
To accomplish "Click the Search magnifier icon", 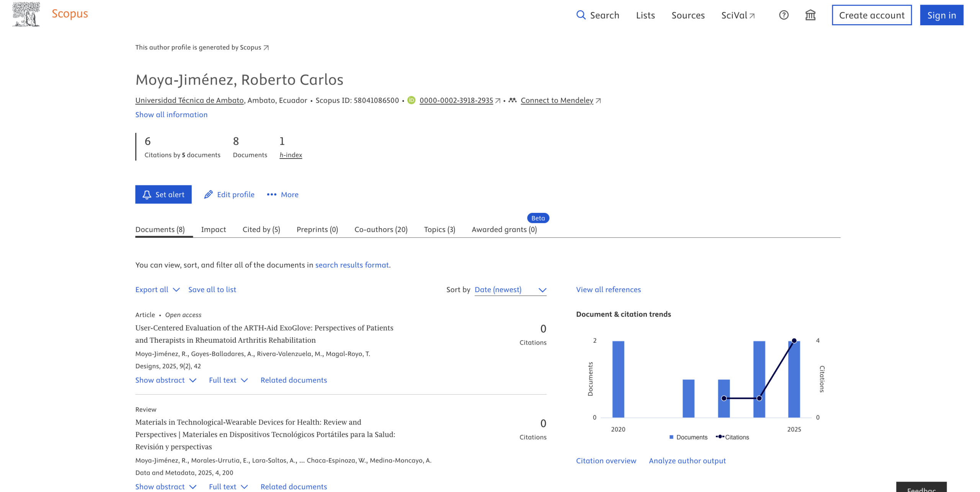I will pos(581,15).
